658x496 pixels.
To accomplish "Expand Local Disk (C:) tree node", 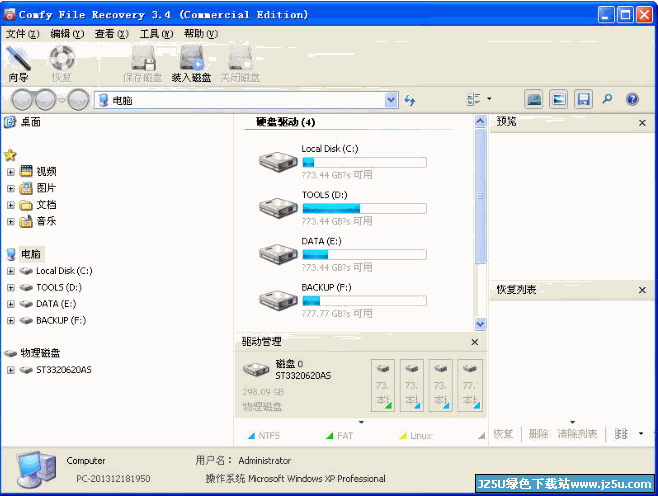I will point(11,271).
